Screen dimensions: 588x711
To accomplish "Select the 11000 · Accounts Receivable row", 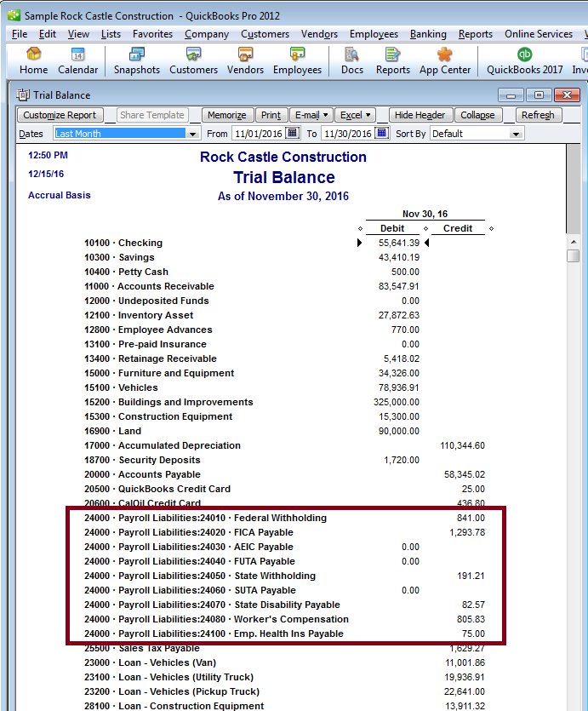I will pyautogui.click(x=284, y=287).
